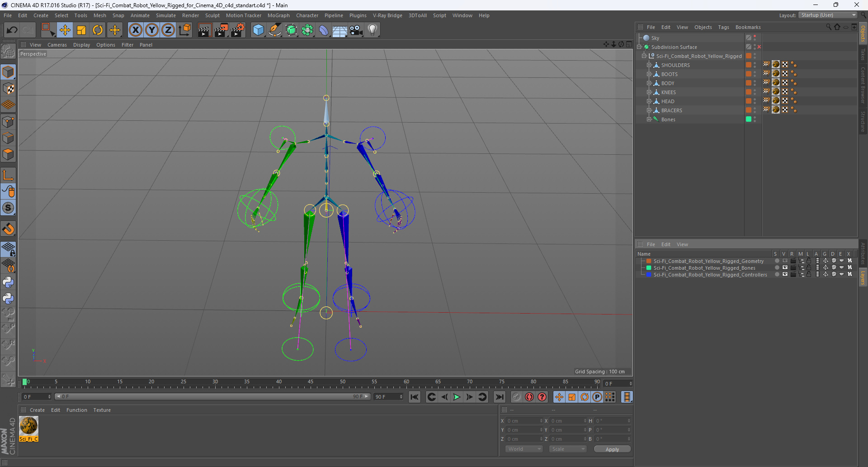Image resolution: width=868 pixels, height=467 pixels.
Task: Go to start of animation
Action: coord(415,397)
